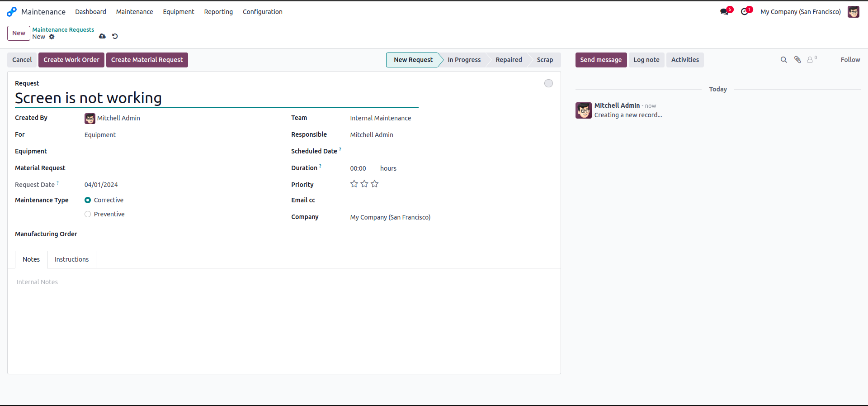
Task: Click Send message in chatter
Action: (601, 60)
